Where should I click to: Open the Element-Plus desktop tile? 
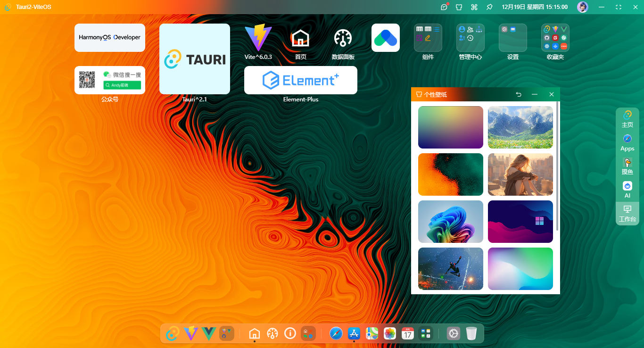click(x=301, y=80)
